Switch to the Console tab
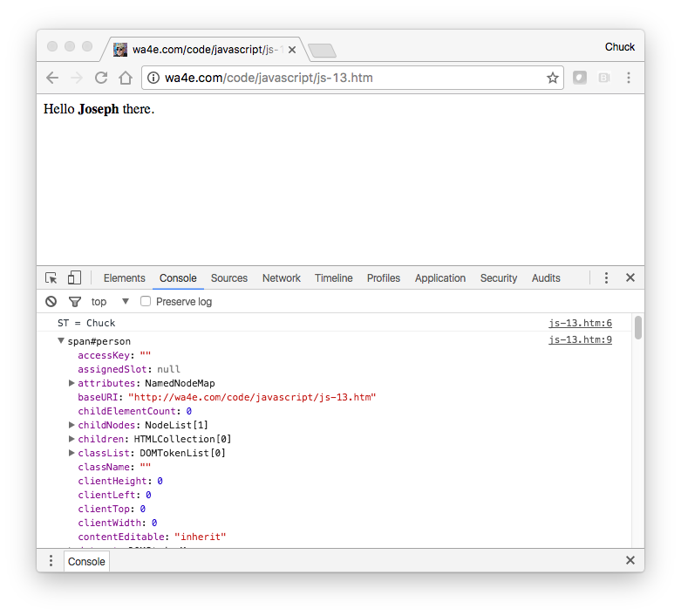The image size is (681, 616). [178, 278]
